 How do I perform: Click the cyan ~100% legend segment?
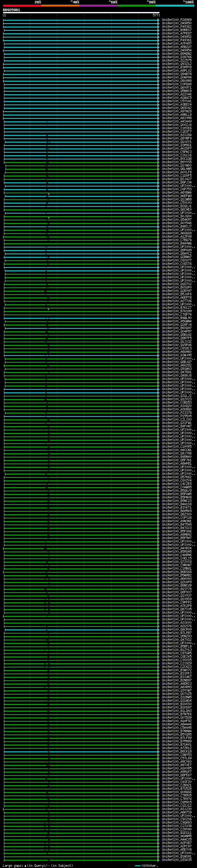(x=175, y=6)
